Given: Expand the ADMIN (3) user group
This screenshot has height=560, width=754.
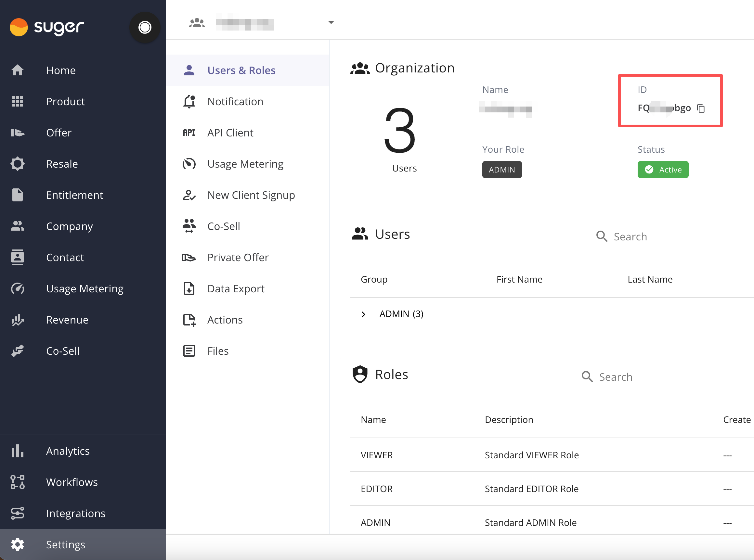Looking at the screenshot, I should [x=363, y=314].
